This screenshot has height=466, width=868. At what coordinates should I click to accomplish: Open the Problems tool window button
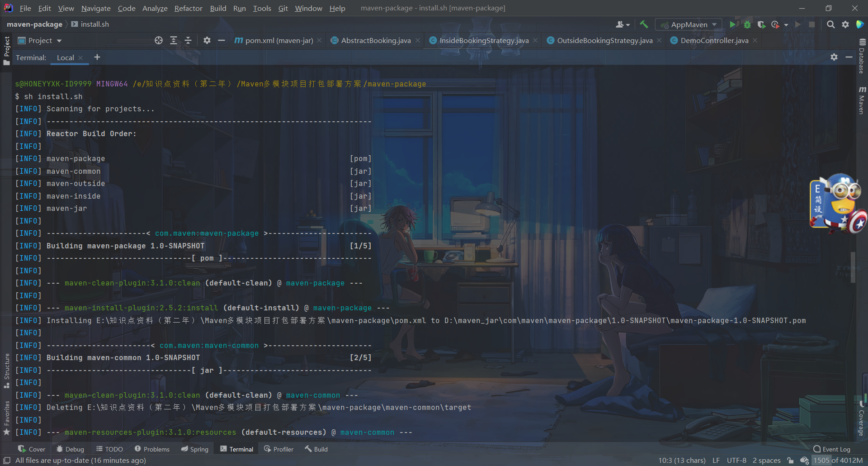click(152, 449)
